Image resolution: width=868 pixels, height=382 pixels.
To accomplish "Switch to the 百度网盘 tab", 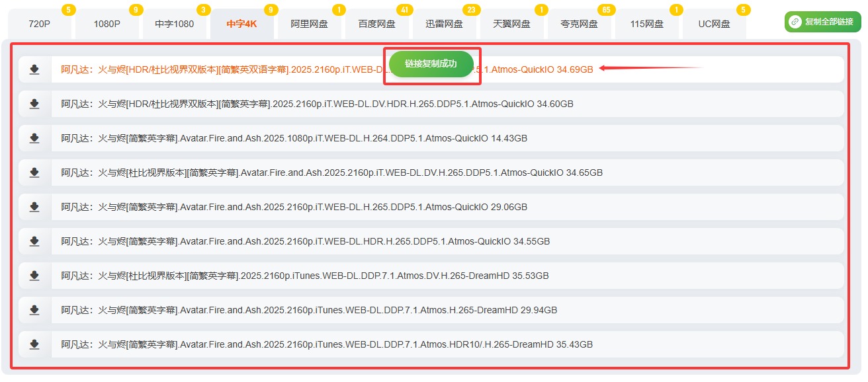I will (377, 24).
